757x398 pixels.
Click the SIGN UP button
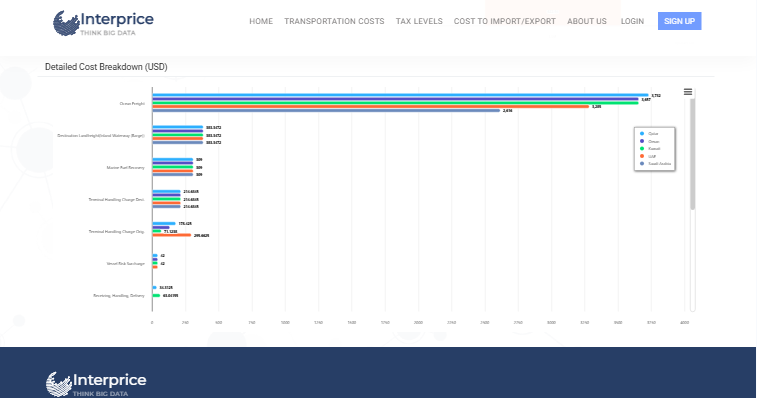(679, 21)
